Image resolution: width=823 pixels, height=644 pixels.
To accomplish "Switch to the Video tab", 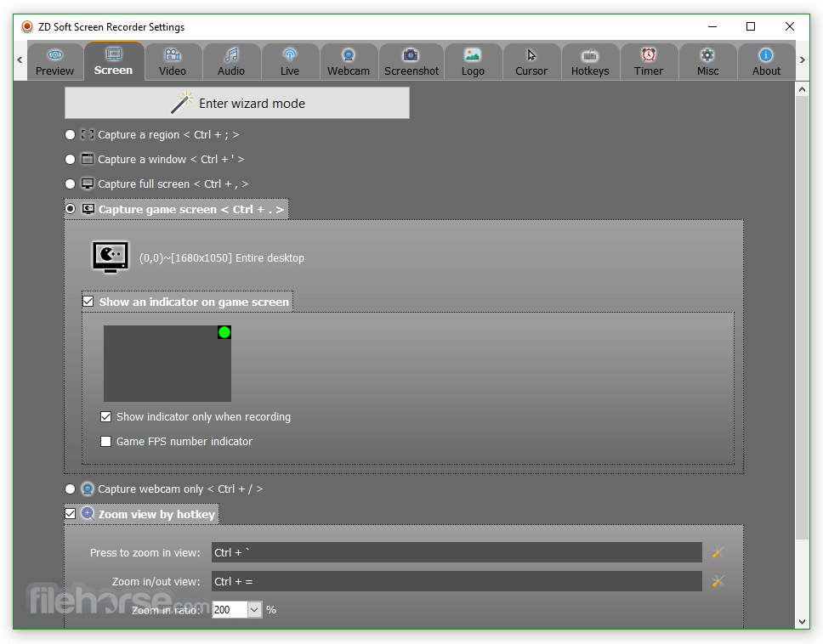I will click(173, 62).
